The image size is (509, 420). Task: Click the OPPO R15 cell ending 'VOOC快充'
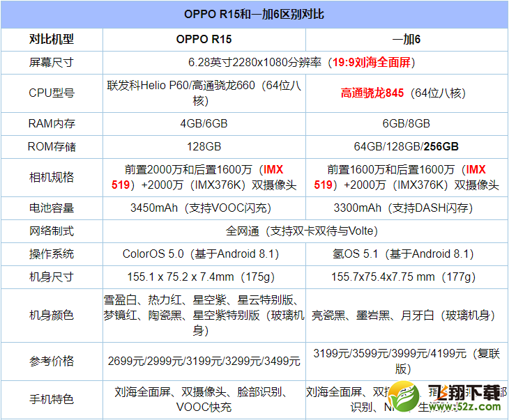tap(204, 400)
